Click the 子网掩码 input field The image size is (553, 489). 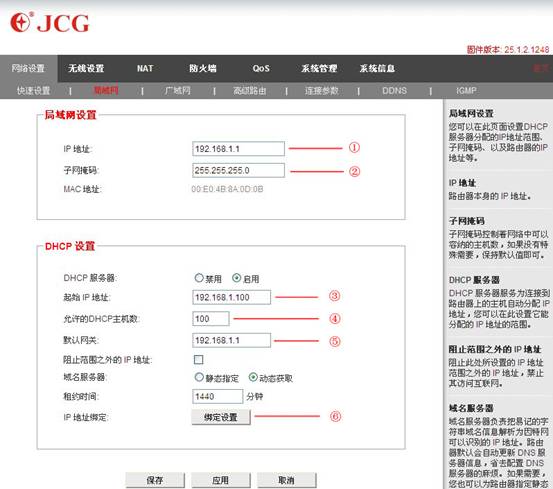tap(238, 170)
